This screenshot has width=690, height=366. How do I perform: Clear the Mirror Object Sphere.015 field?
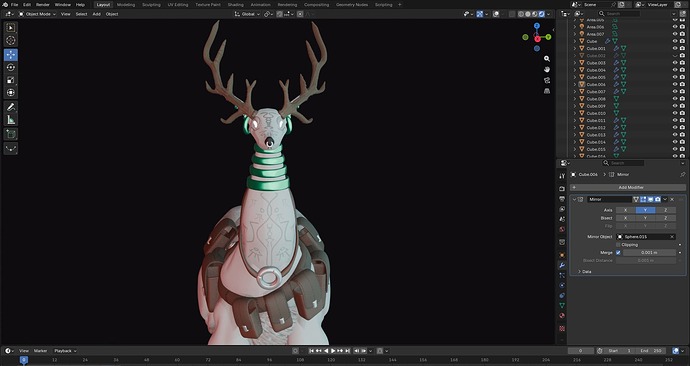click(x=672, y=237)
